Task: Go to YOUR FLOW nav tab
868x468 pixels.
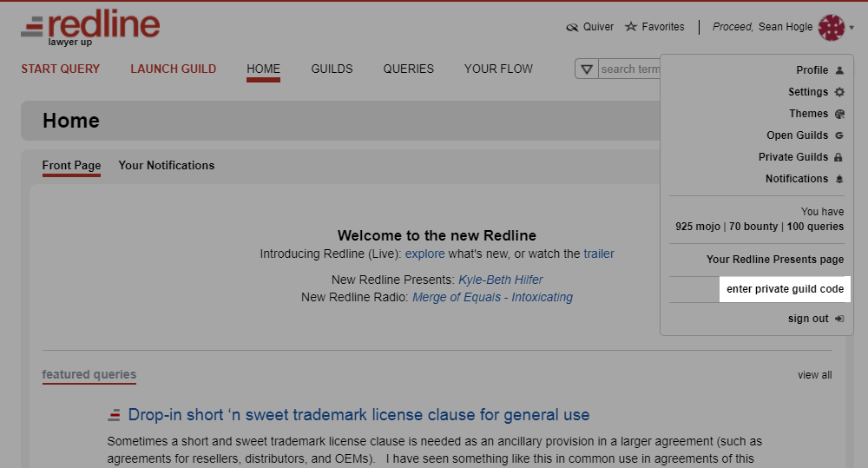Action: 498,69
